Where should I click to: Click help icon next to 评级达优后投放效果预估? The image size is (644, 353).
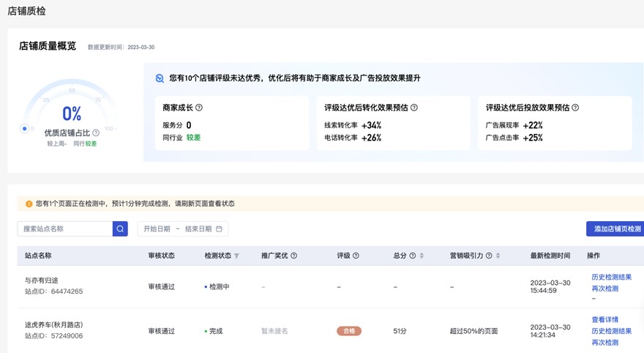(x=575, y=108)
